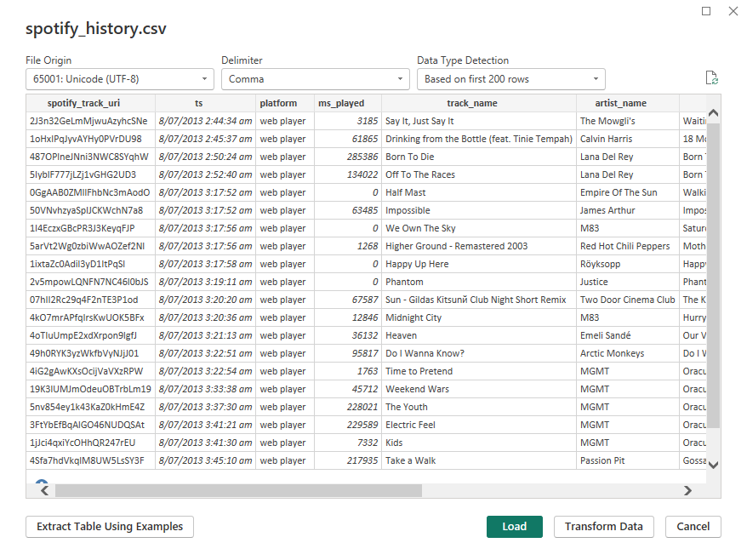Click the 'Heaven' track cell
Image resolution: width=747 pixels, height=560 pixels.
pos(479,335)
